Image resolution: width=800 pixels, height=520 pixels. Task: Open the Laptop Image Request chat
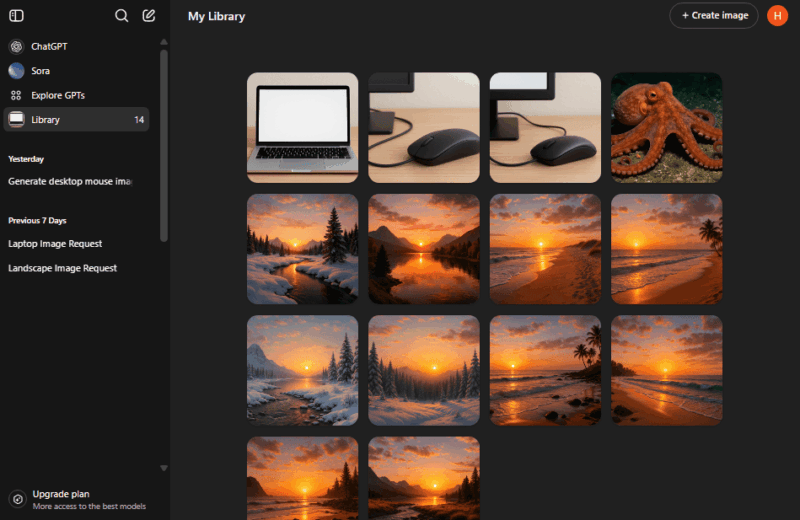click(55, 244)
